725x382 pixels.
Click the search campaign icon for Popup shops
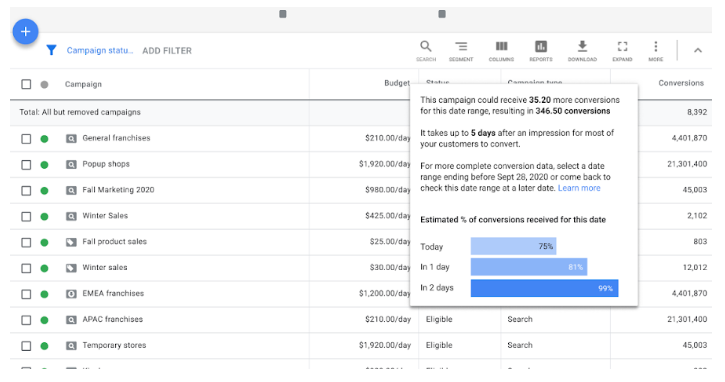coord(71,164)
